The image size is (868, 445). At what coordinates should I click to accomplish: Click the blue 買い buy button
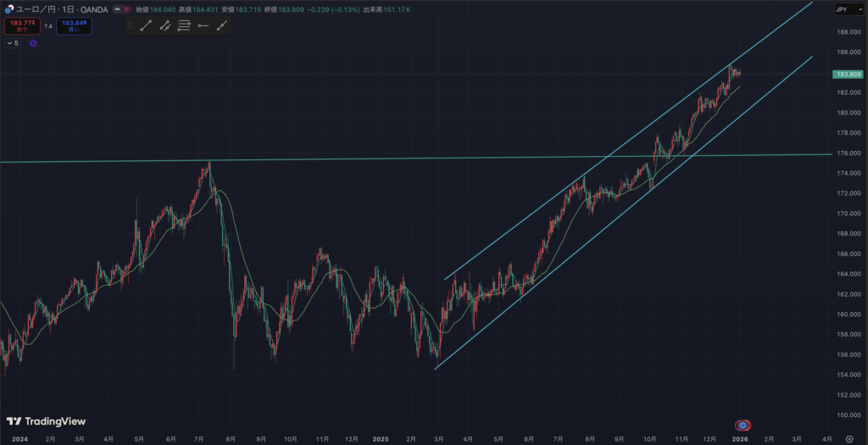75,26
